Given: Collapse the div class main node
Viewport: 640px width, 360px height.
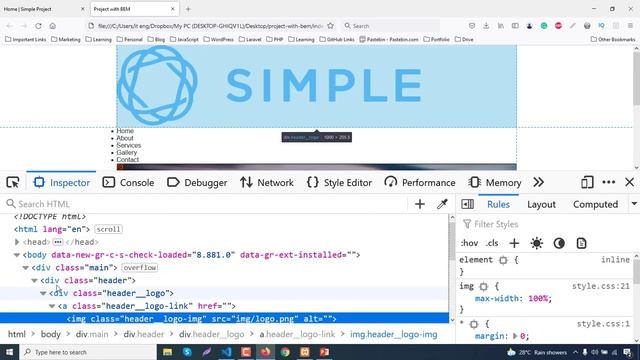Looking at the screenshot, I should click(25, 268).
